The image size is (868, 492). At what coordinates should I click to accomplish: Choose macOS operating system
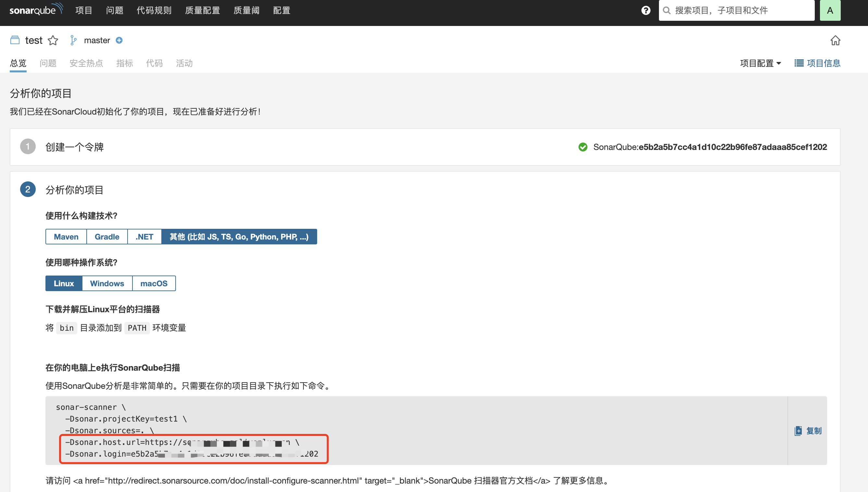pyautogui.click(x=154, y=283)
